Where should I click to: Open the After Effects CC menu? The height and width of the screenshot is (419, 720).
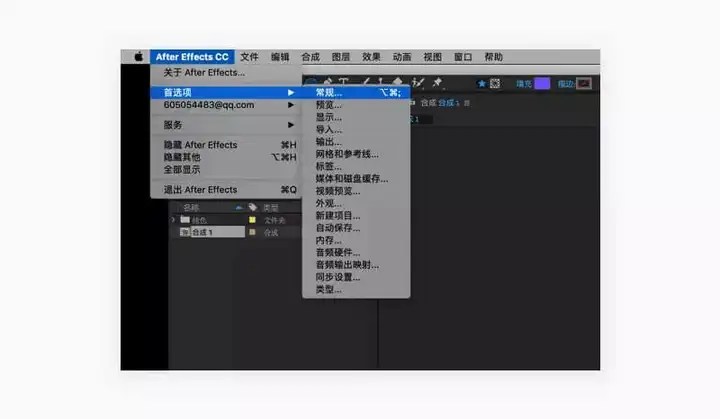click(192, 57)
